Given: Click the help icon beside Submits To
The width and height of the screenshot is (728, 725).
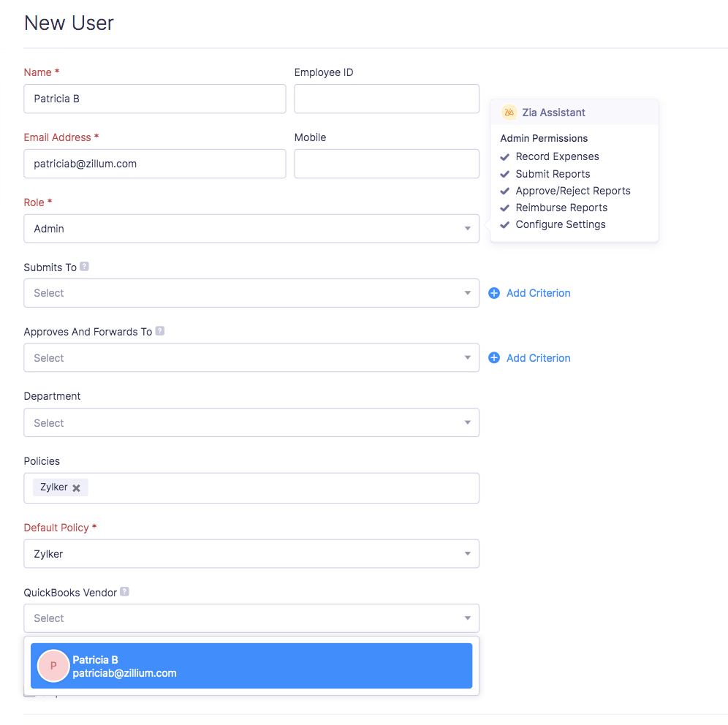Looking at the screenshot, I should pos(85,267).
